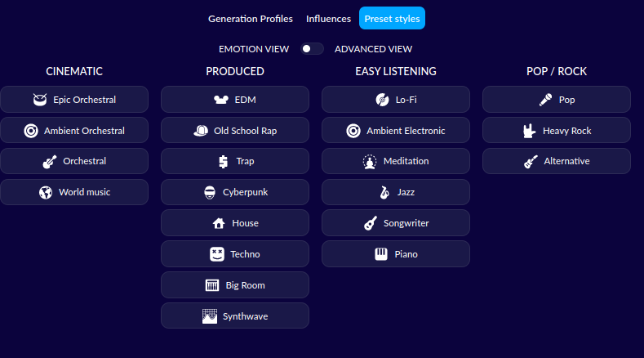Pick the Piano style preset
Screen dimensions: 644x358
[396, 254]
